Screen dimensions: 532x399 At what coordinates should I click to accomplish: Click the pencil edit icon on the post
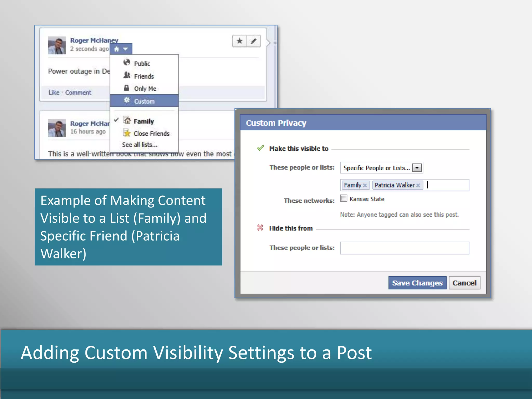pos(254,41)
